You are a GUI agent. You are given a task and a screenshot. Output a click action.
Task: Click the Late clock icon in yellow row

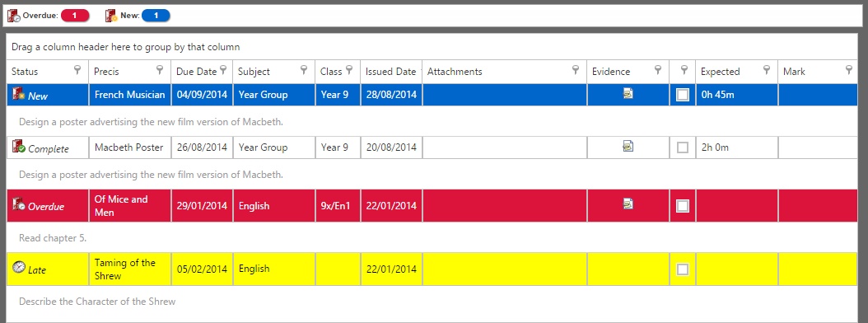pos(19,268)
